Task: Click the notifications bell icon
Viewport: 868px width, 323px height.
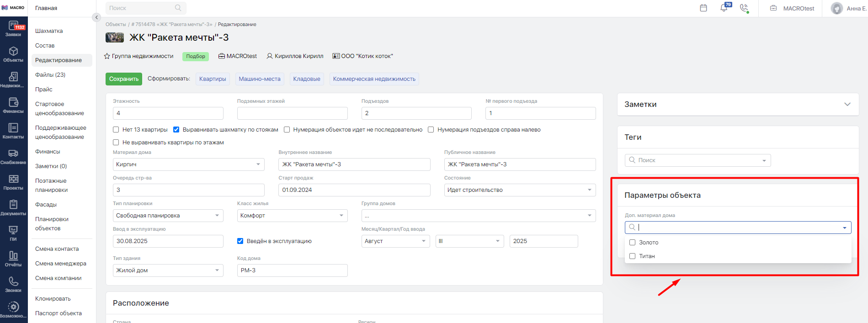Action: tap(724, 8)
